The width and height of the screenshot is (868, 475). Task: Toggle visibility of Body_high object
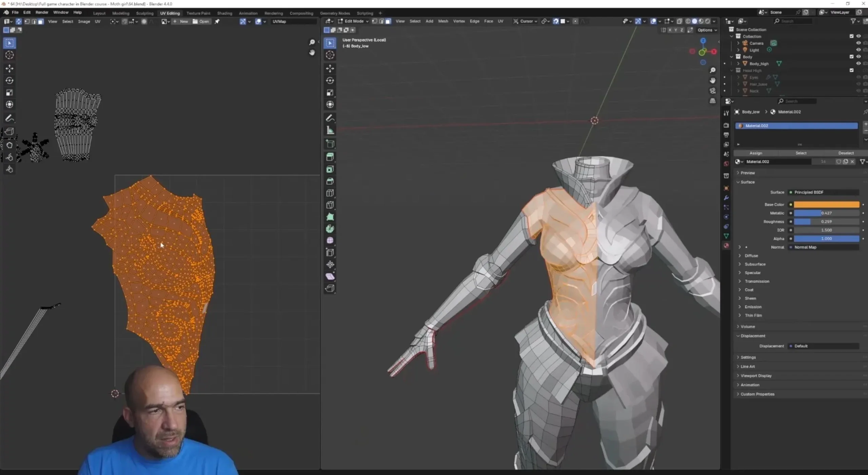(858, 63)
